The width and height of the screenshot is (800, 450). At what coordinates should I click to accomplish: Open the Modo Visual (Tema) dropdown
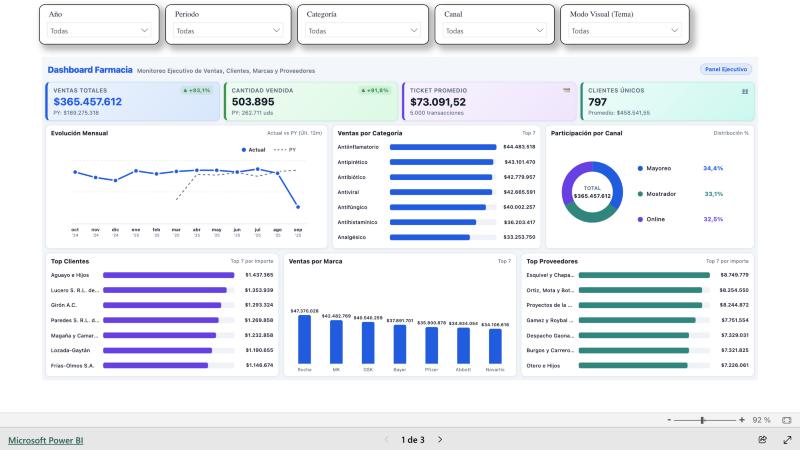[624, 31]
